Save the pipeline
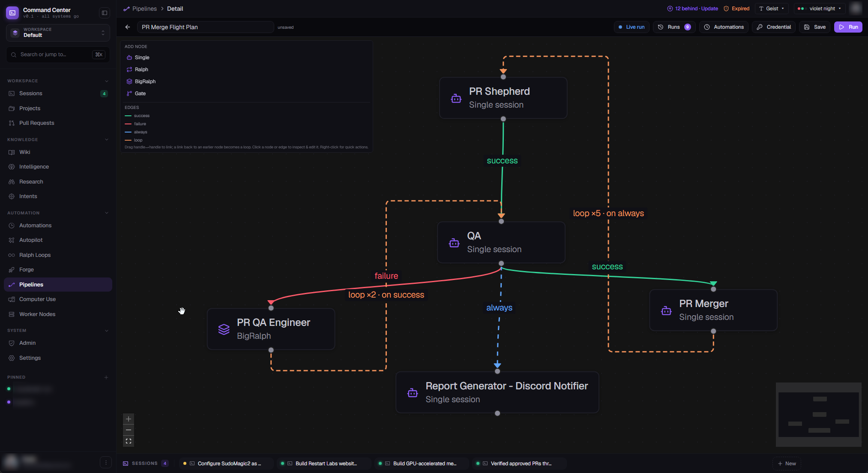868x473 pixels. click(x=814, y=27)
